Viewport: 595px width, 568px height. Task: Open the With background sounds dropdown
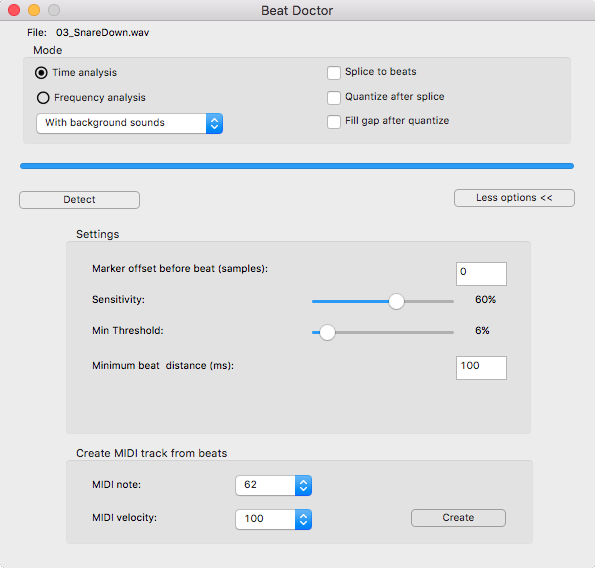(129, 123)
